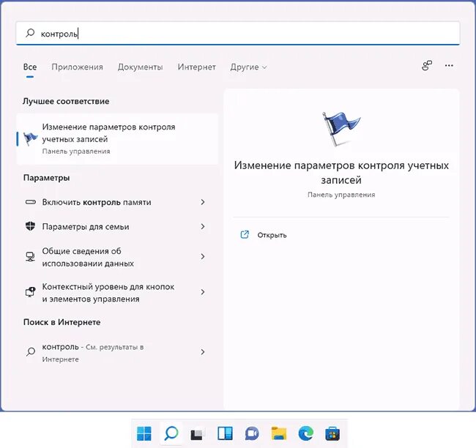This screenshot has height=448, width=476.
Task: Launch Microsoft Edge from taskbar
Action: 305,433
